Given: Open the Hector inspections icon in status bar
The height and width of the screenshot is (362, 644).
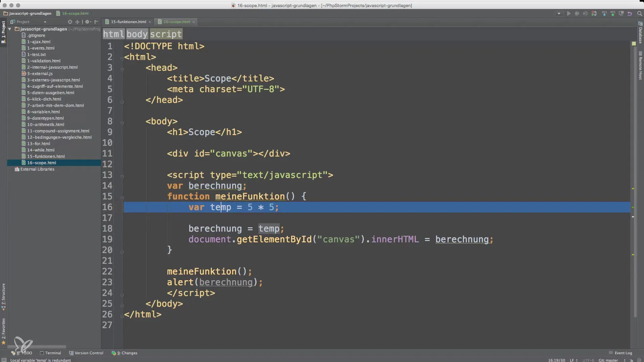Looking at the screenshot, I should pyautogui.click(x=639, y=360).
